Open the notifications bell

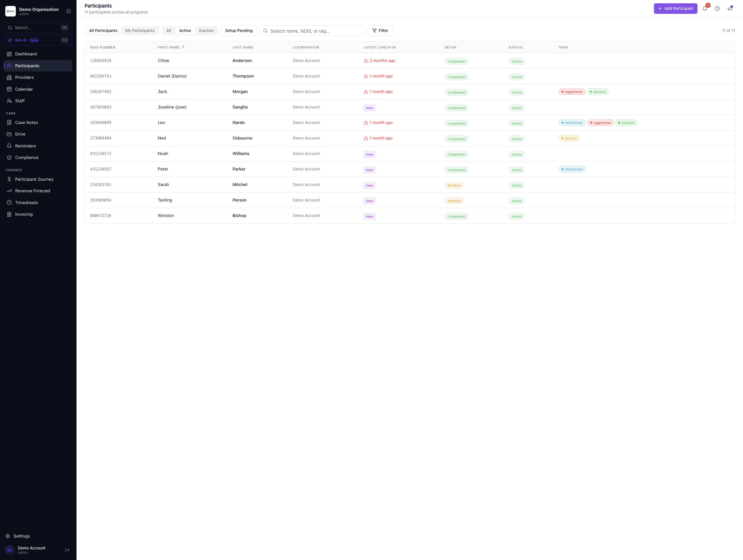[705, 9]
